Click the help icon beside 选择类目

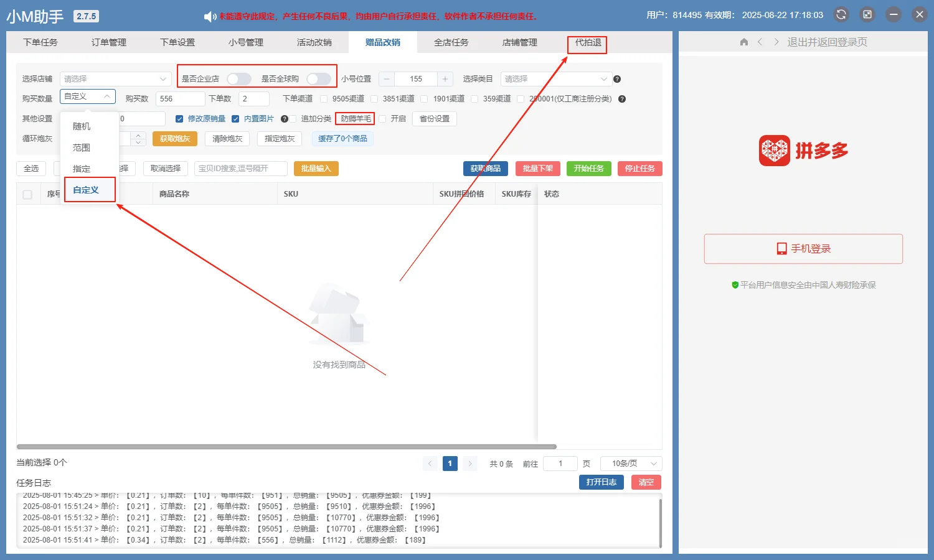coord(617,79)
